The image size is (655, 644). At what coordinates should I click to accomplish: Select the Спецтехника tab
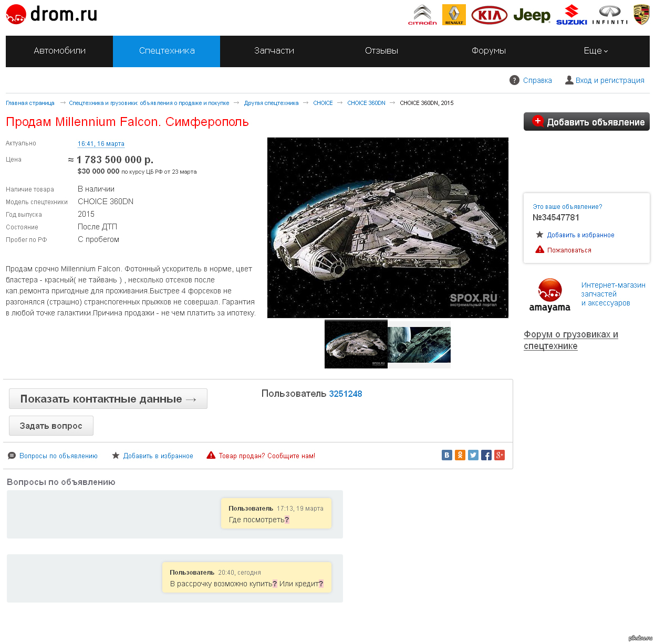(167, 51)
